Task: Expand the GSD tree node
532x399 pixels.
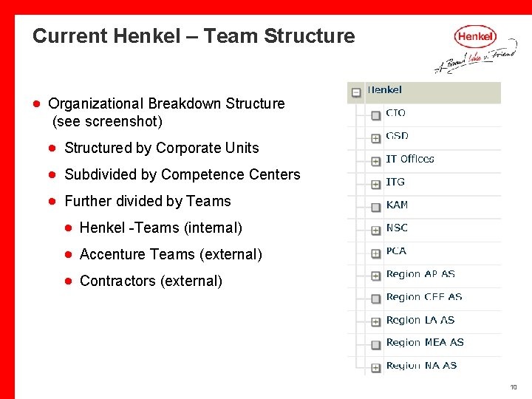Action: pyautogui.click(x=375, y=138)
